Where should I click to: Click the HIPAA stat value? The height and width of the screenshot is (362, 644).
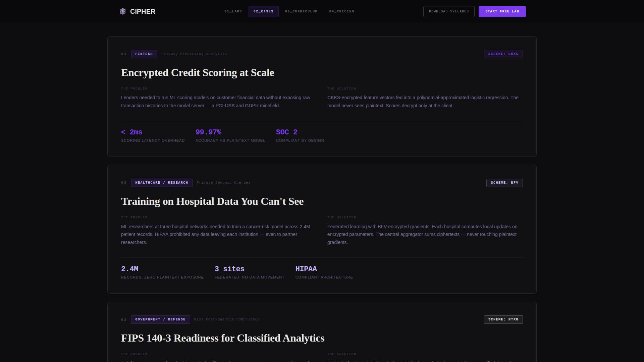pyautogui.click(x=306, y=269)
